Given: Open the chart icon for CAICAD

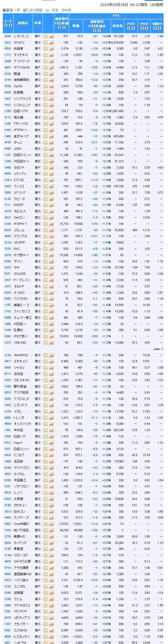Looking at the screenshot, I should click(x=51, y=342).
